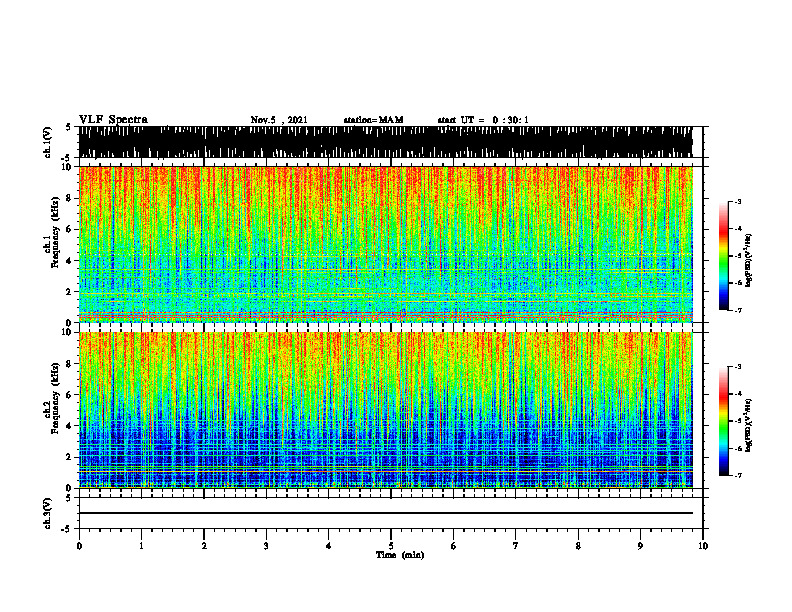Click time axis tick label "9"

tap(640, 546)
